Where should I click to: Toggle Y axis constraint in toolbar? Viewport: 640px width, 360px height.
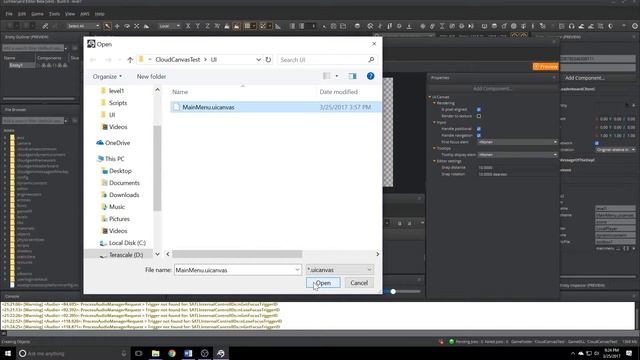click(x=198, y=26)
